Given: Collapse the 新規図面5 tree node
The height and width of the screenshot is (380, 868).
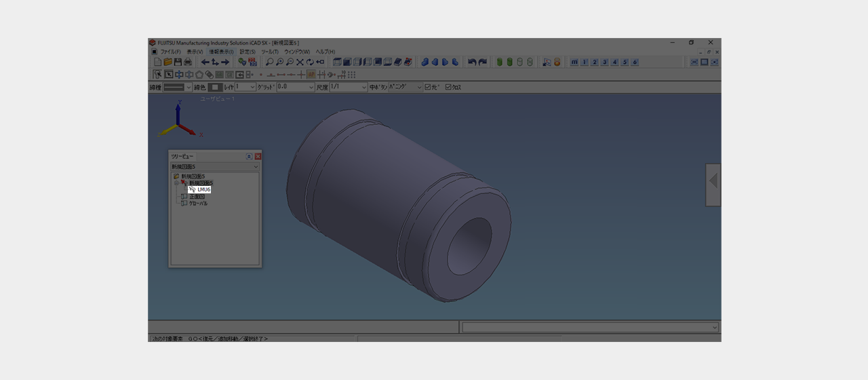Looking at the screenshot, I should click(176, 183).
